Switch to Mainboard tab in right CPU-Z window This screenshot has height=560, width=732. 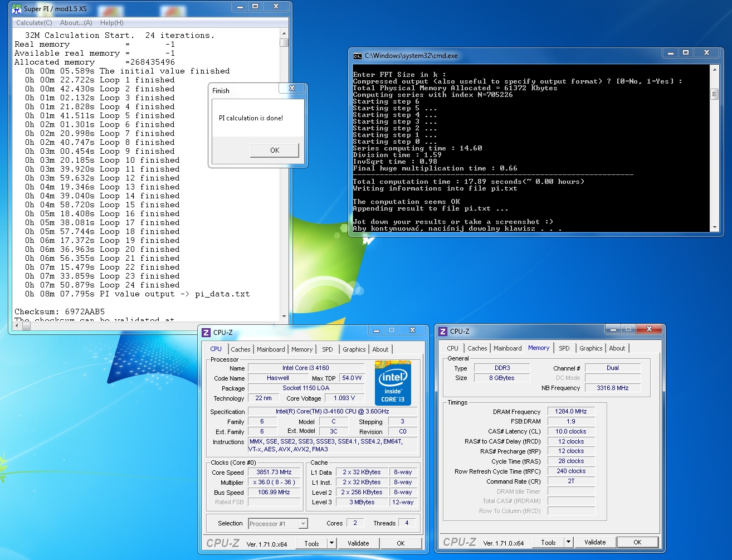pos(507,348)
